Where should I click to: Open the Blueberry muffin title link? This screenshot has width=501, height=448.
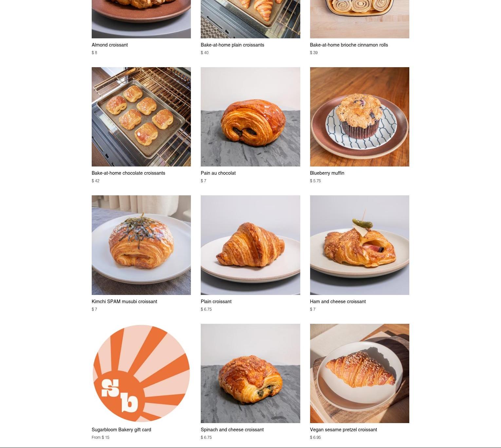click(x=327, y=173)
